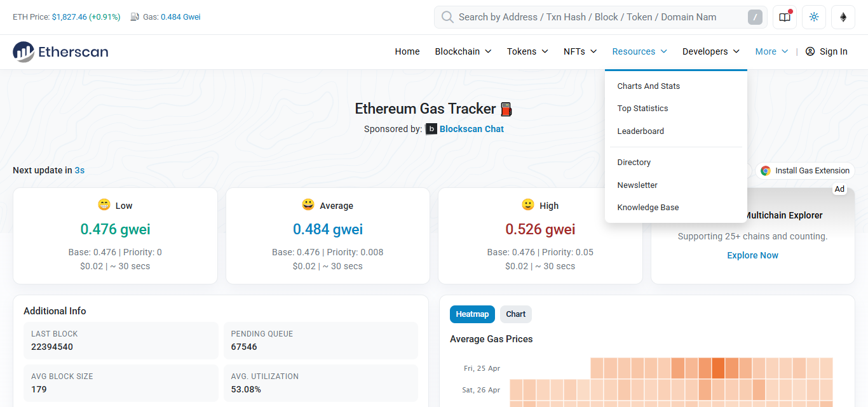Expand the Developers menu
Viewport: 868px width, 407px height.
coord(711,51)
